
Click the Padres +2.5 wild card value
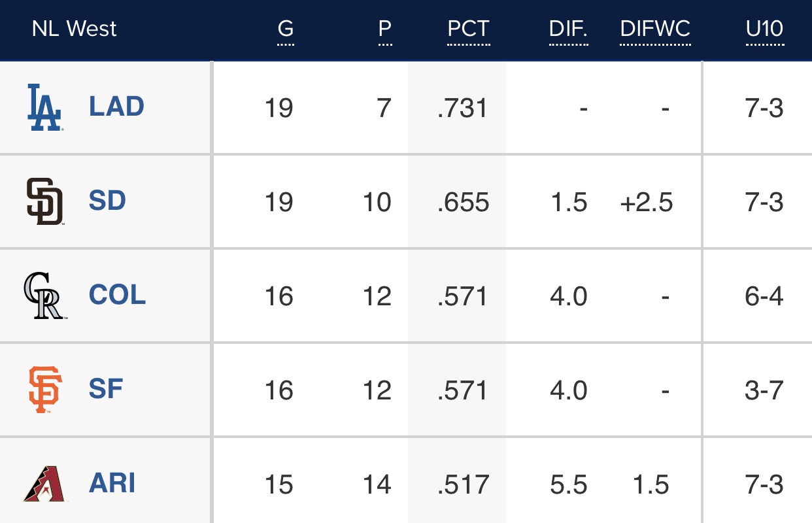click(647, 202)
